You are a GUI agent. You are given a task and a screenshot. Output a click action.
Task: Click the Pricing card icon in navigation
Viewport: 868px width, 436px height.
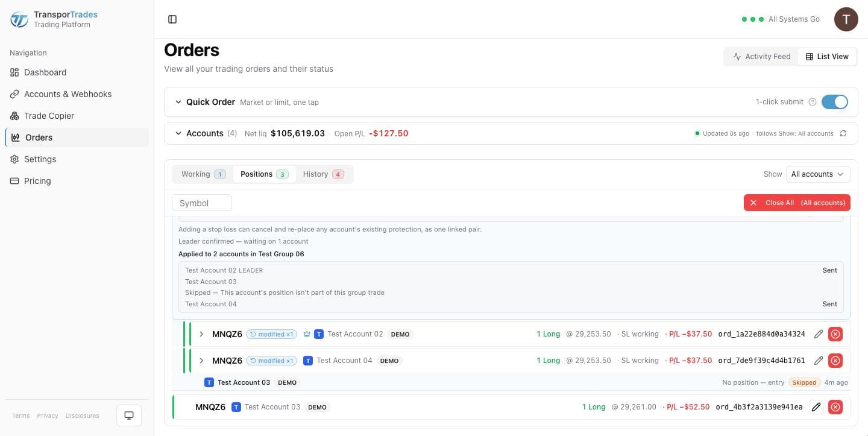[x=14, y=181]
